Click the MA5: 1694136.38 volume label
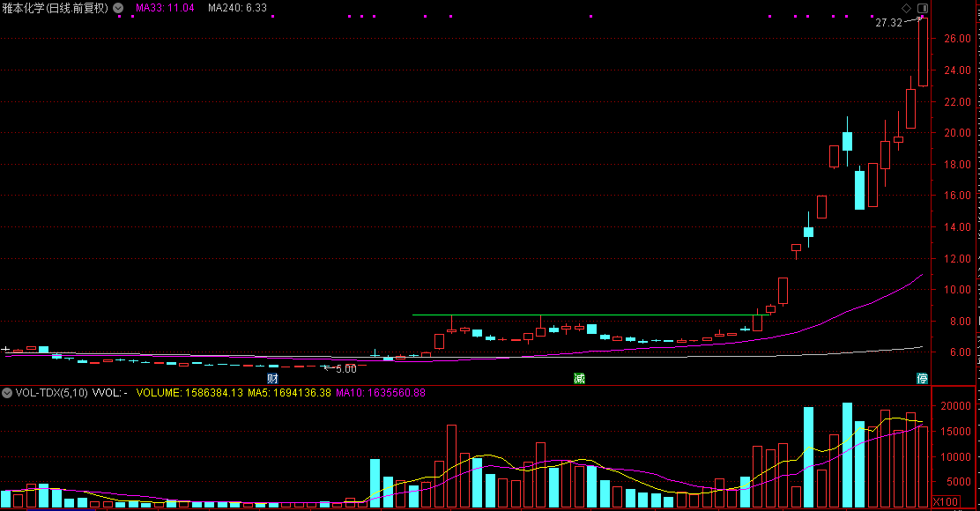Image resolution: width=980 pixels, height=511 pixels. click(x=289, y=393)
